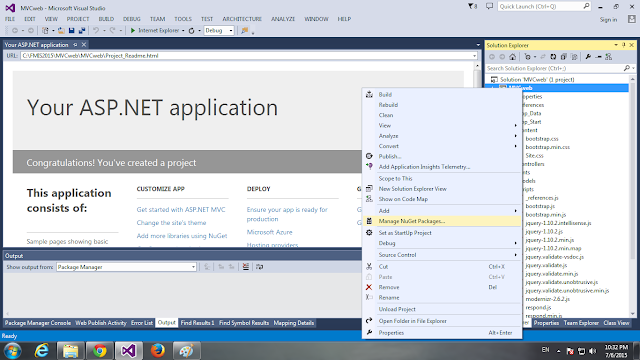640x360 pixels.
Task: Click the feedback speech bubble icon
Action: (x=489, y=6)
